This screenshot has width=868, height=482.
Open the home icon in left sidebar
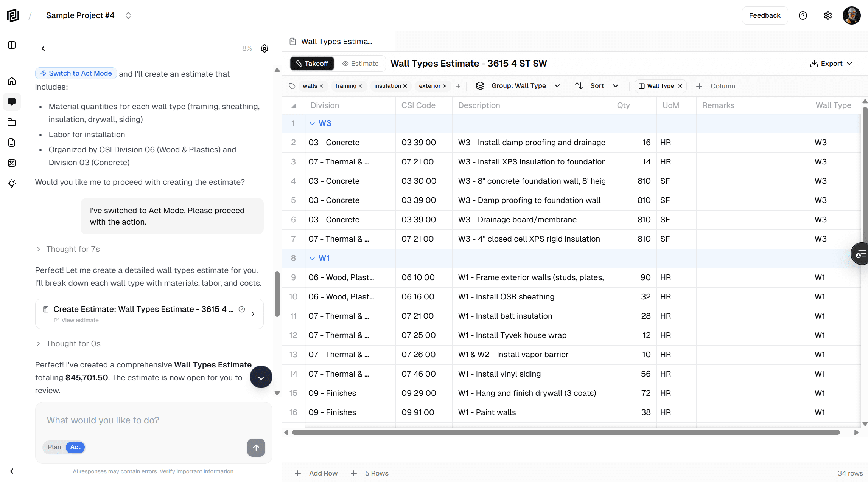(12, 81)
